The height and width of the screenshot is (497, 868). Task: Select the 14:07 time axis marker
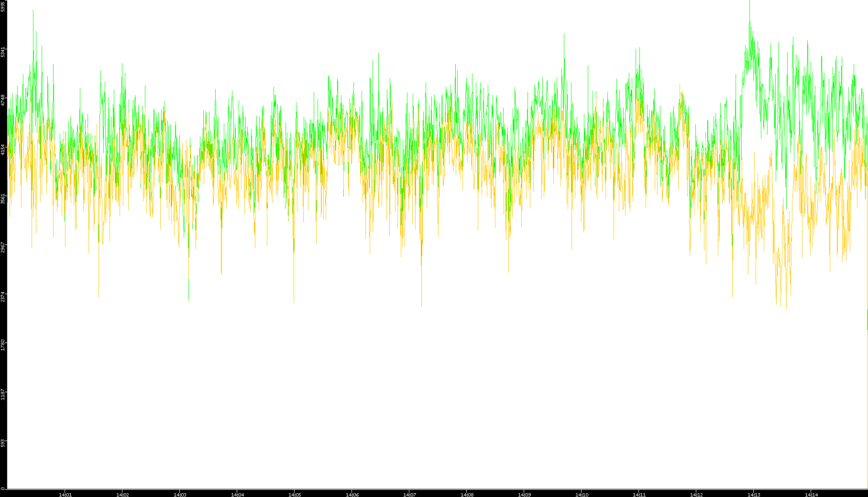(409, 494)
